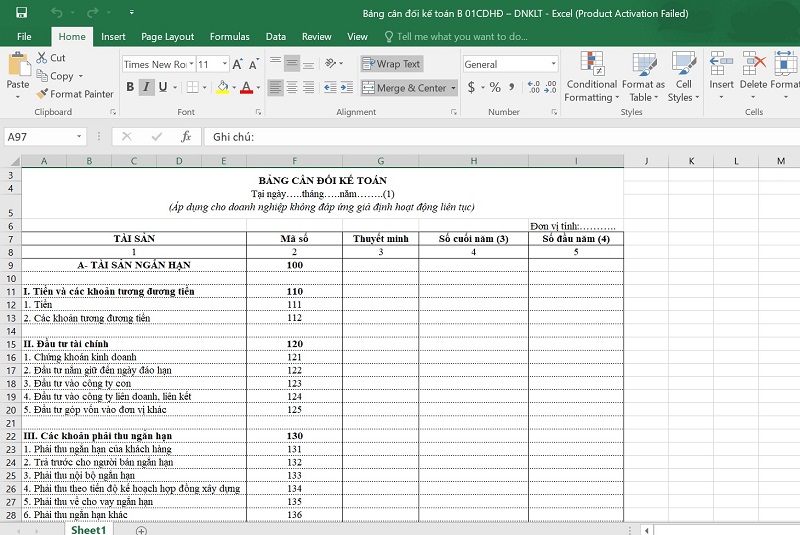Click the Cut scissors icon

[x=42, y=58]
